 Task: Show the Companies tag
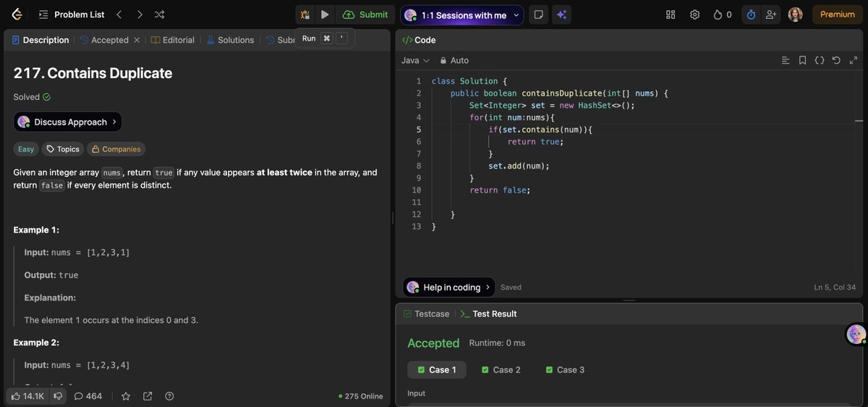(x=116, y=149)
